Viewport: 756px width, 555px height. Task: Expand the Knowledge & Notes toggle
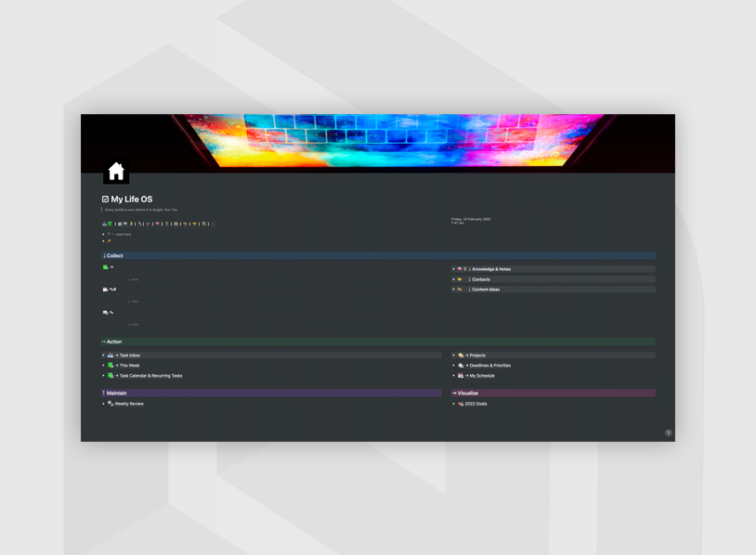pyautogui.click(x=453, y=269)
